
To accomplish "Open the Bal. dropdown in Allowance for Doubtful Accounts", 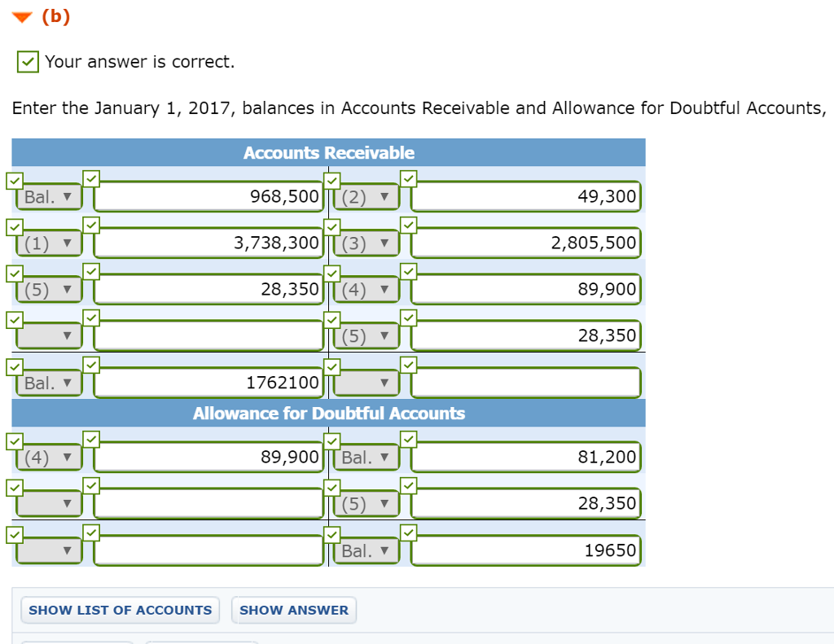I will tap(366, 457).
